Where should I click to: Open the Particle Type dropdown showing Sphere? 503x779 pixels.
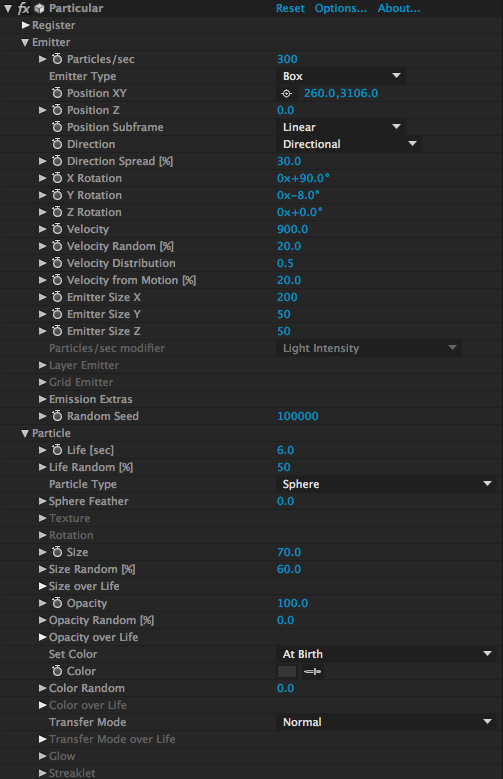386,484
